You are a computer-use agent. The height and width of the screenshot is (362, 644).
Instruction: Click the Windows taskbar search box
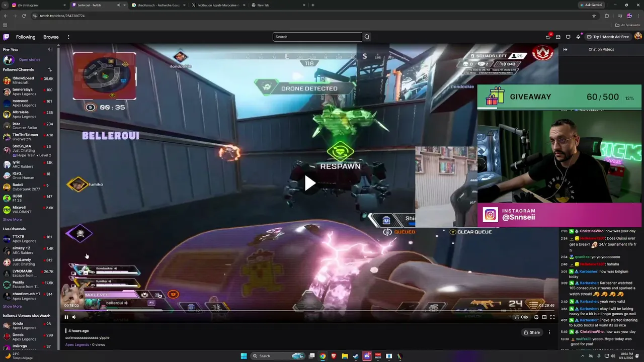tap(279, 356)
